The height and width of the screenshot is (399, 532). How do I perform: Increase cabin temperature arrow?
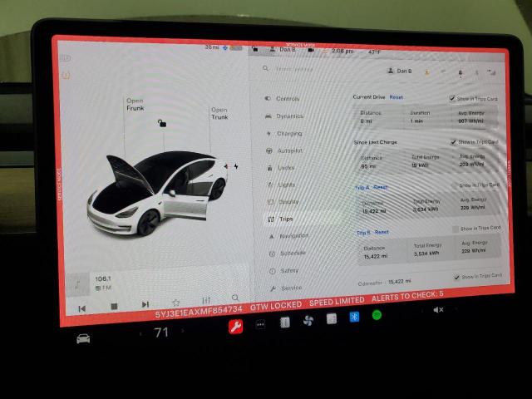point(183,331)
